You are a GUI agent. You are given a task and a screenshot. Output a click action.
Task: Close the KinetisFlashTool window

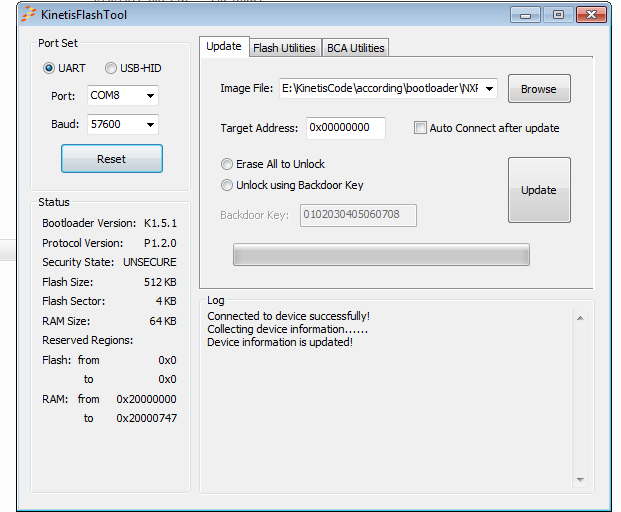(591, 15)
